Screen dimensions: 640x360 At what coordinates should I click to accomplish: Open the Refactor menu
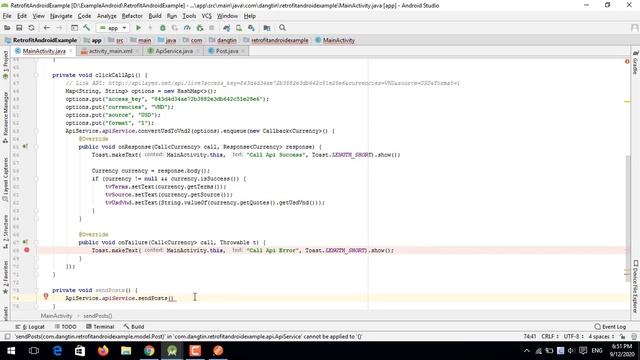[x=132, y=16]
